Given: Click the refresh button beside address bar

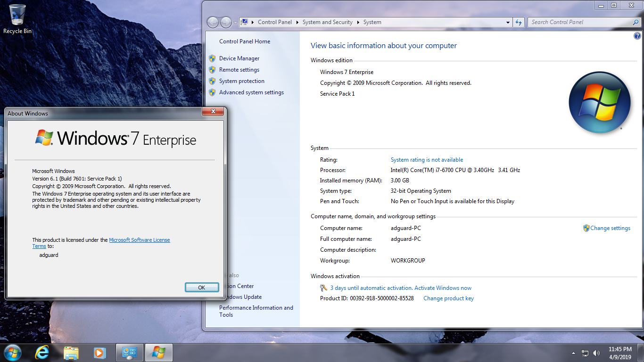Looking at the screenshot, I should point(519,22).
